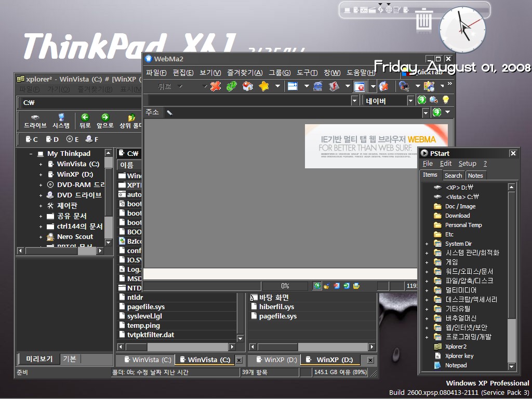Click the globe with red X icon
This screenshot has height=399, width=532.
click(x=384, y=86)
